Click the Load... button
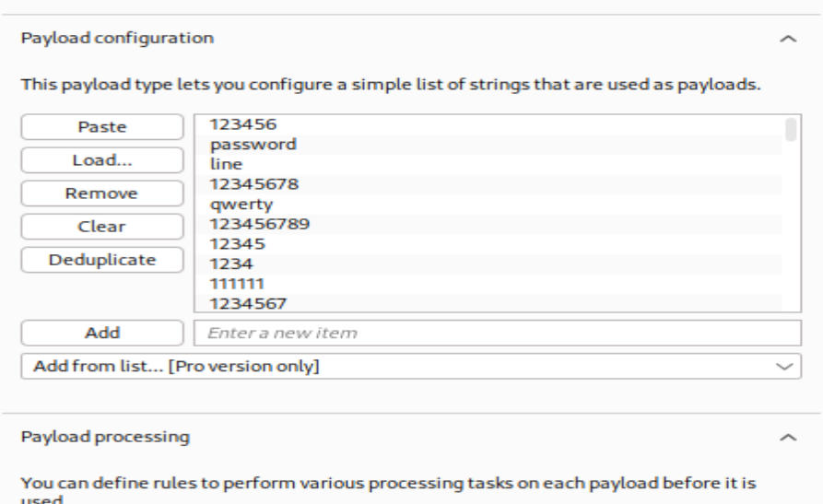Viewport: 823px width, 504px height. point(101,160)
